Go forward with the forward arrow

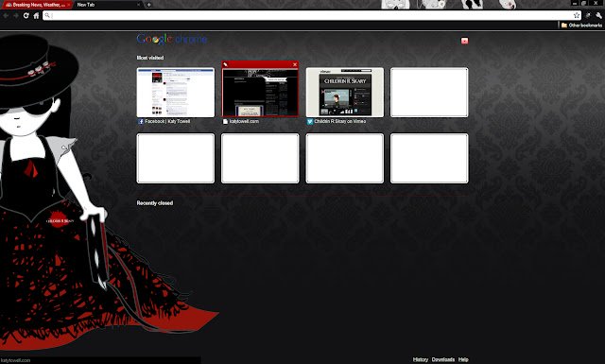pyautogui.click(x=16, y=15)
